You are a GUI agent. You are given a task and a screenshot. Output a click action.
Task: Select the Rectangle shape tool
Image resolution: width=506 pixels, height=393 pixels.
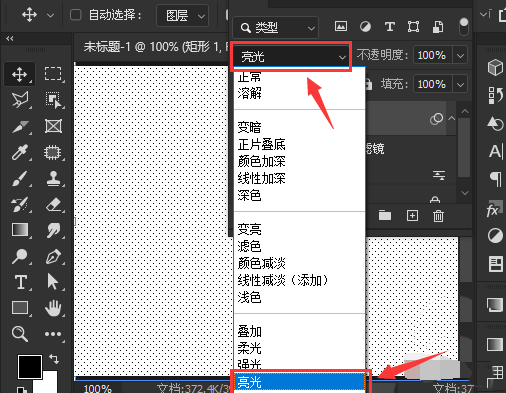[x=20, y=308]
